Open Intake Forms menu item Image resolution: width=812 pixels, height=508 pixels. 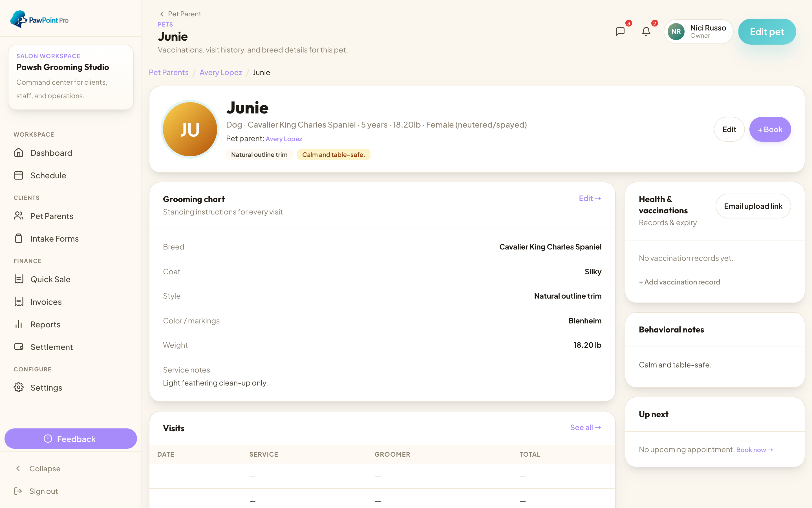(x=71, y=238)
